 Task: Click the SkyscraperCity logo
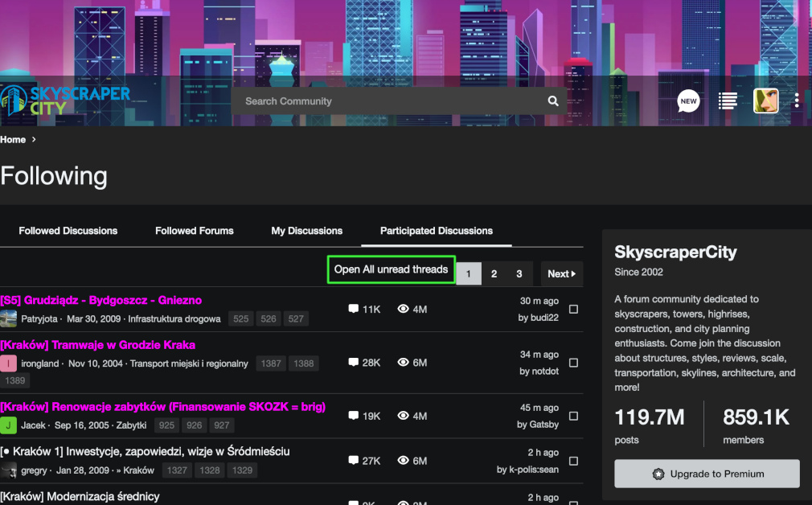pyautogui.click(x=68, y=97)
